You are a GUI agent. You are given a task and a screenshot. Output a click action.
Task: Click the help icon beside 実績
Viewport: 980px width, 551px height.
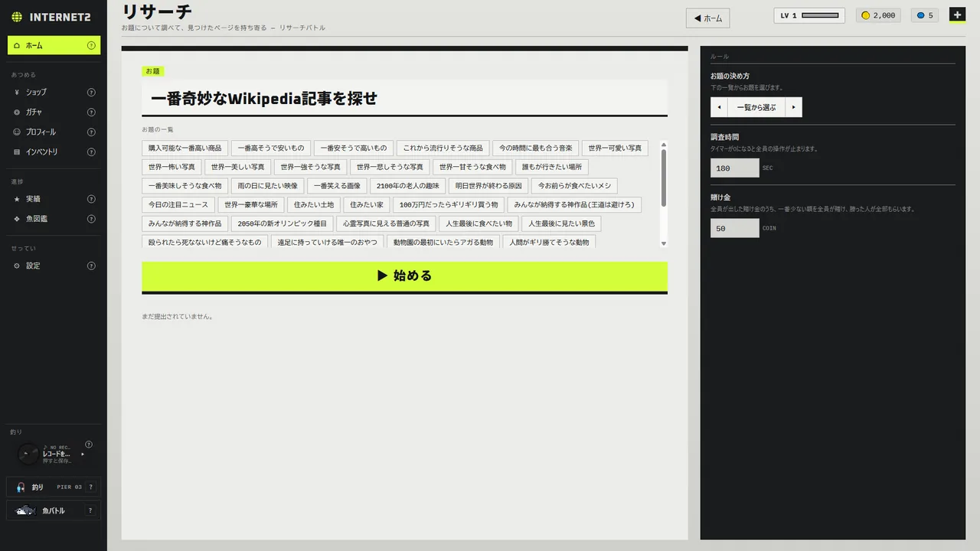(91, 199)
